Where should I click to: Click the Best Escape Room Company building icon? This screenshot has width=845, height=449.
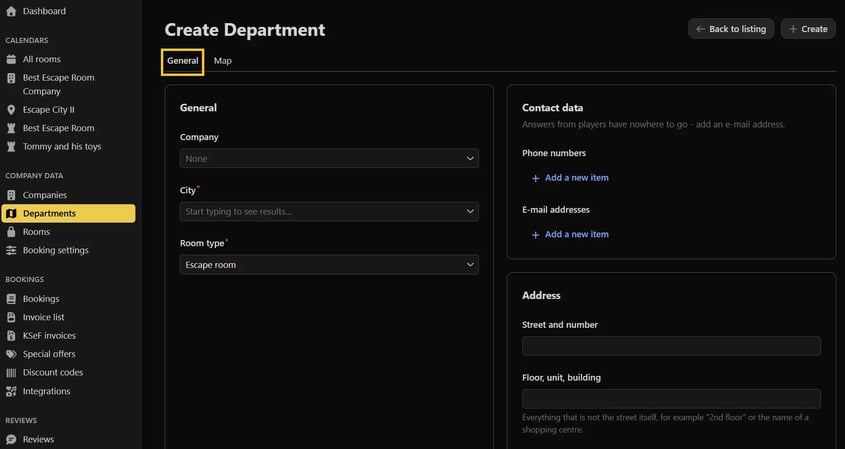tap(11, 78)
